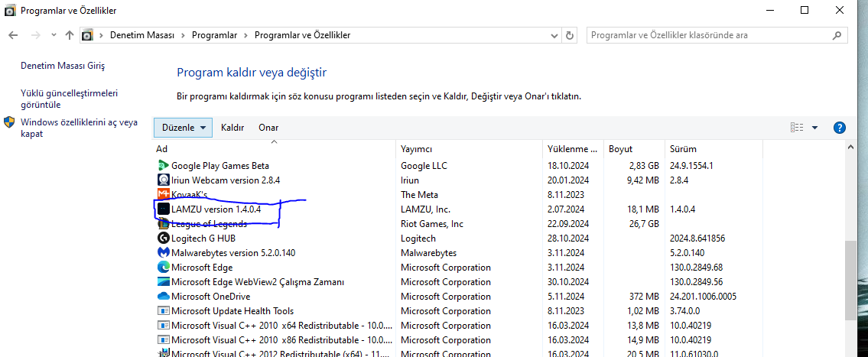
Task: Click The Meta publisher cell
Action: pos(419,194)
